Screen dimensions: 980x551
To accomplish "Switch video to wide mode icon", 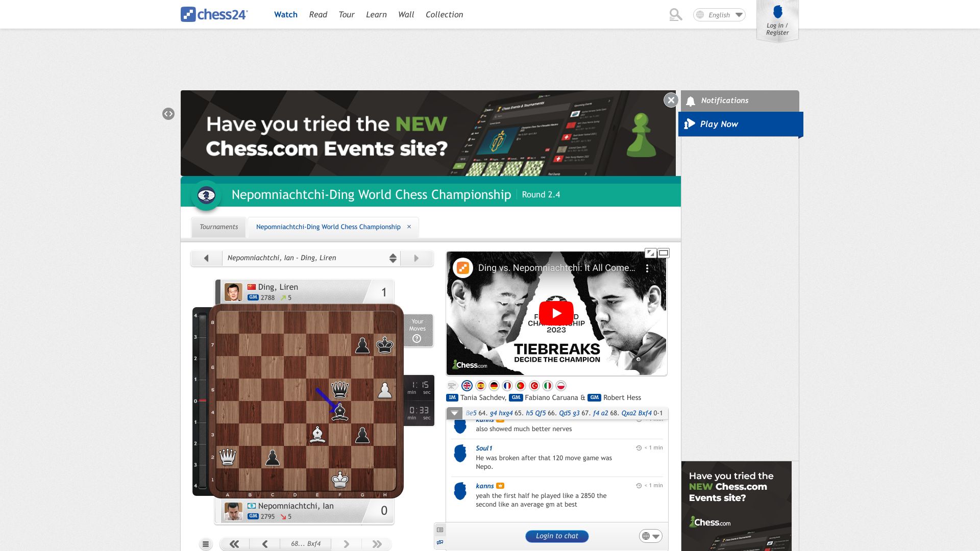I will 664,253.
